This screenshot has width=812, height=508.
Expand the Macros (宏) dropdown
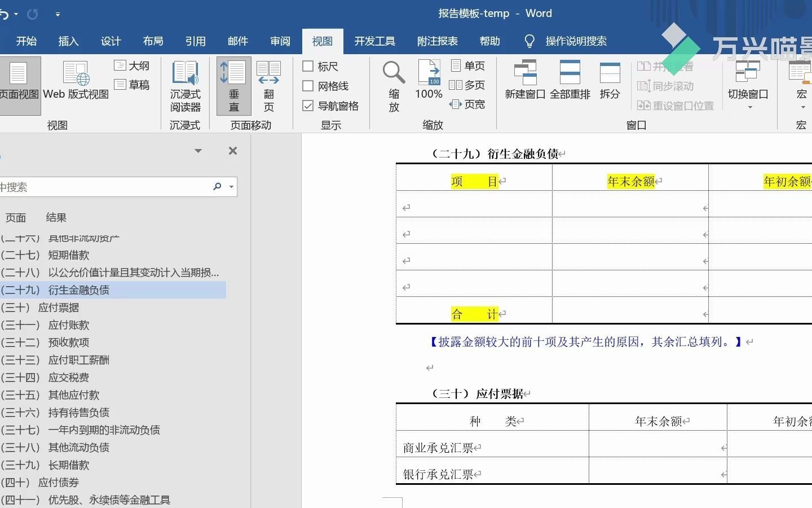click(801, 85)
